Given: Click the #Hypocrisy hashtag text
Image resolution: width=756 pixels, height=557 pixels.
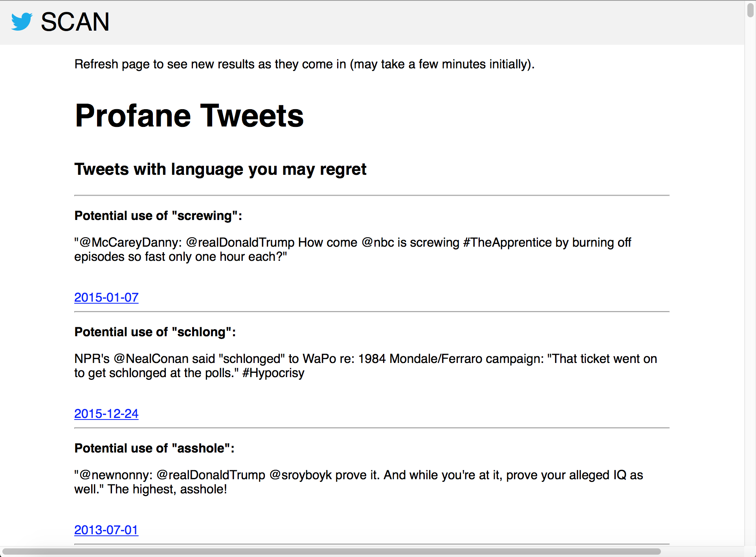Looking at the screenshot, I should 273,373.
